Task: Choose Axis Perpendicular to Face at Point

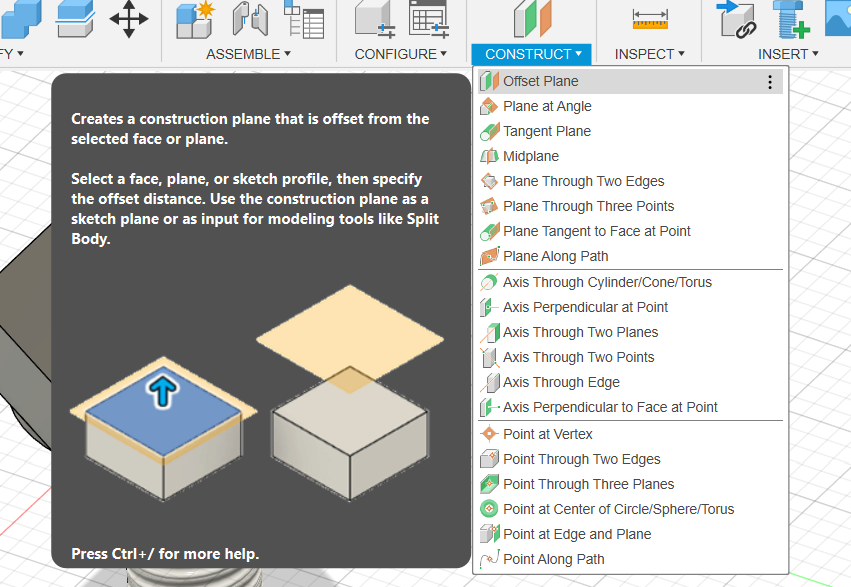Action: click(630, 407)
